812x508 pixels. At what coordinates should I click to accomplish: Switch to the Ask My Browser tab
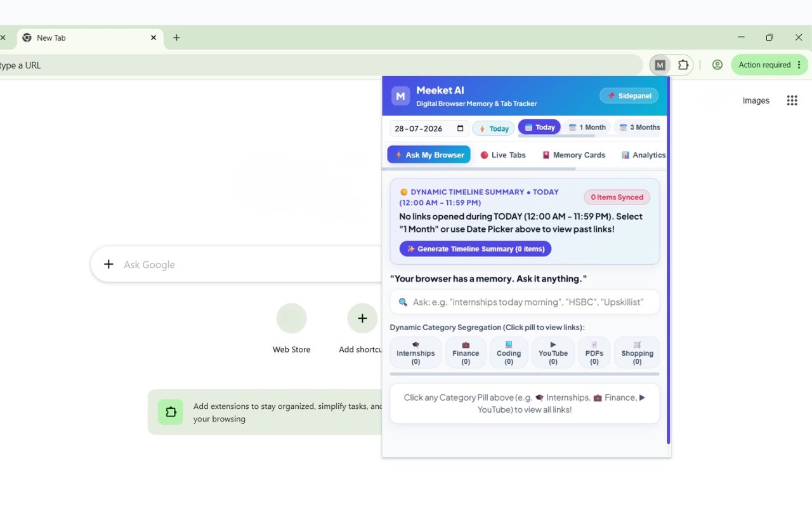(x=429, y=155)
